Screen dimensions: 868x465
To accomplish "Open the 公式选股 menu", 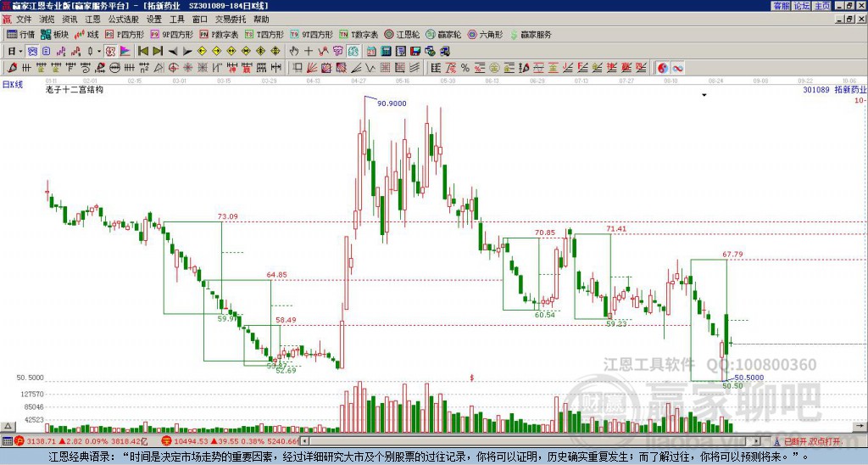I will pos(124,20).
